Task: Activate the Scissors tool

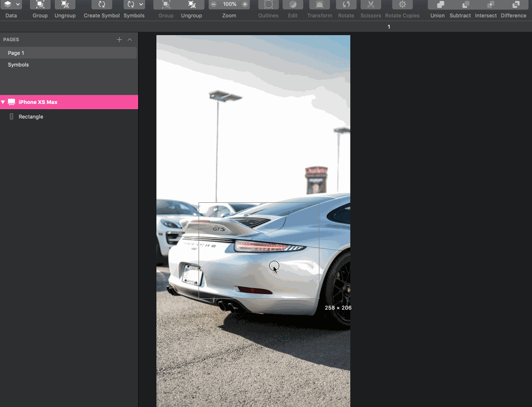Action: point(370,5)
